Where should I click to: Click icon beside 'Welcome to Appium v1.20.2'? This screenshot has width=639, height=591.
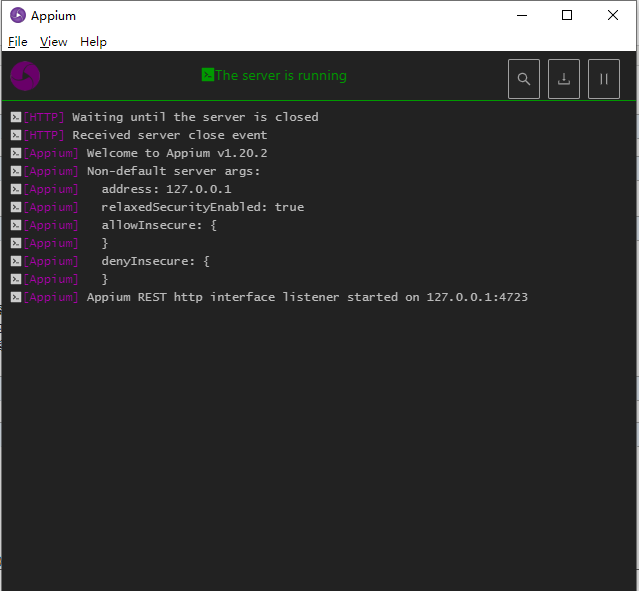tap(15, 153)
